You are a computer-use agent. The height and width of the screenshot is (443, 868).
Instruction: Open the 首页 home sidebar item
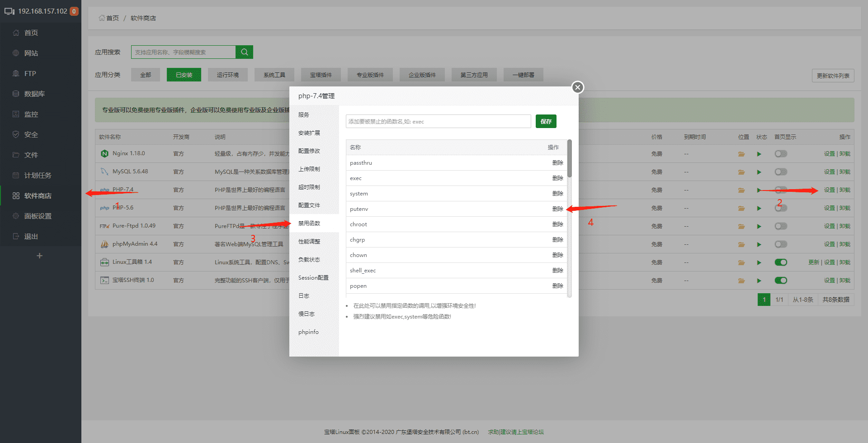[x=31, y=33]
